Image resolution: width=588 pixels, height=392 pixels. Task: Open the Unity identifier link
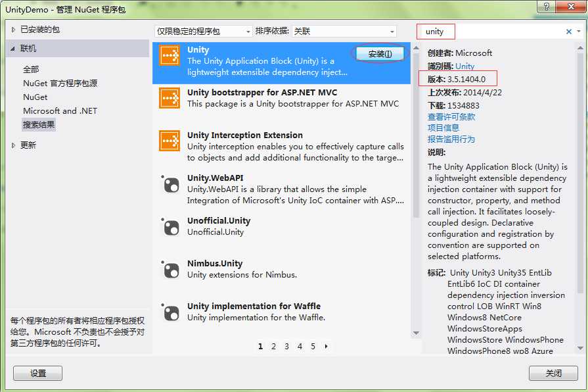465,66
